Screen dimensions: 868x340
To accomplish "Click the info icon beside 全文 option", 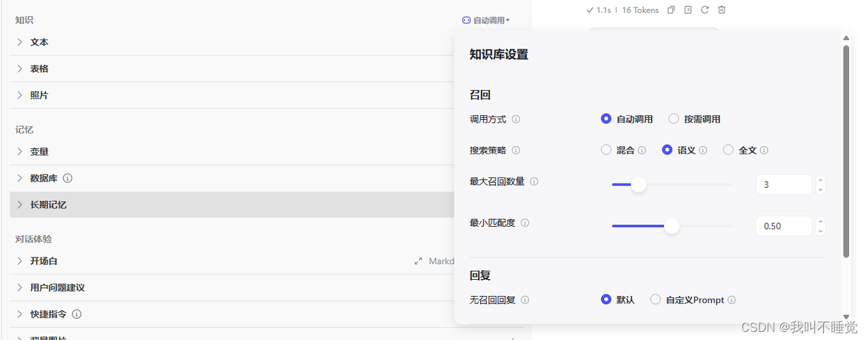I will click(764, 150).
